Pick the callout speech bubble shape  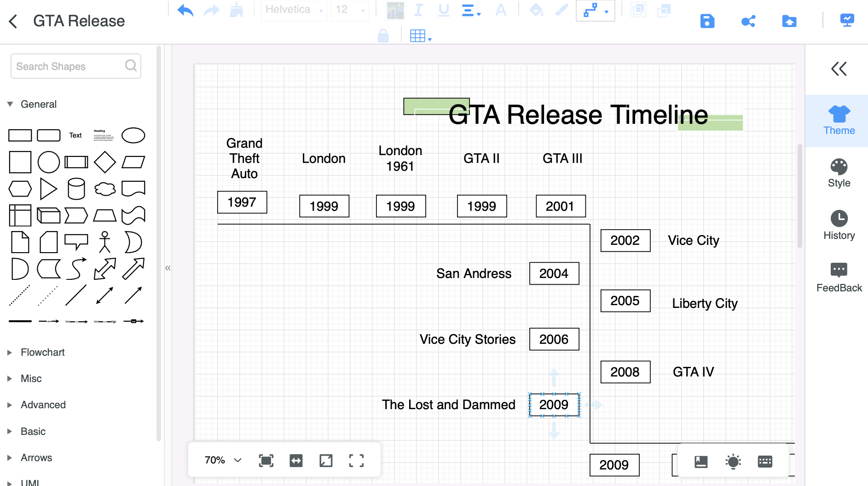point(76,242)
